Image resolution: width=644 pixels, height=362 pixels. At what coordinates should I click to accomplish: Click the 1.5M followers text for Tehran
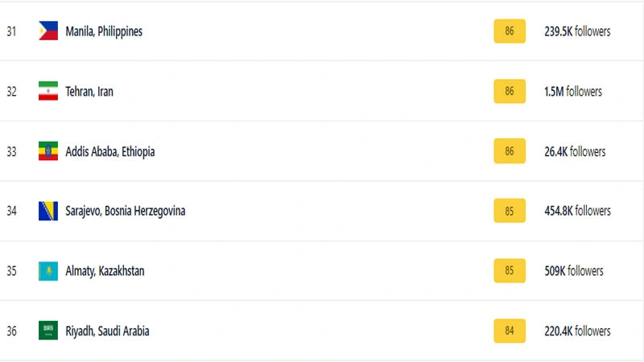(573, 92)
